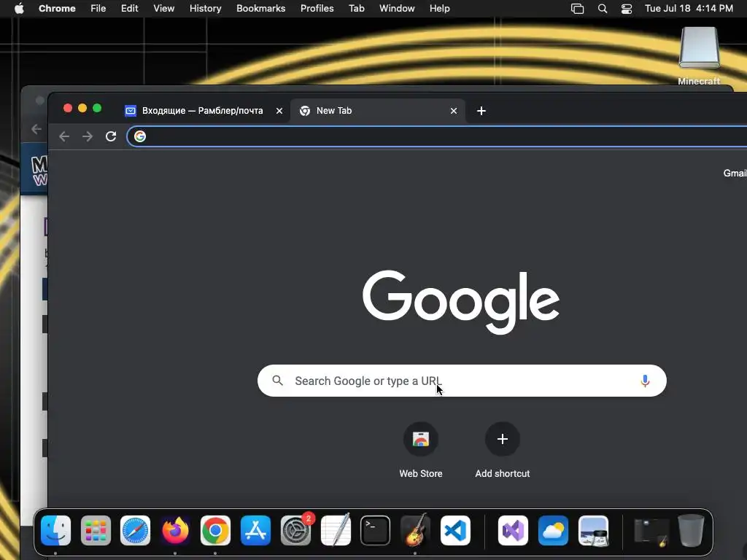Screen dimensions: 747x560
Task: Switch to the Входящие — Рамблер/почта tab
Action: click(202, 111)
